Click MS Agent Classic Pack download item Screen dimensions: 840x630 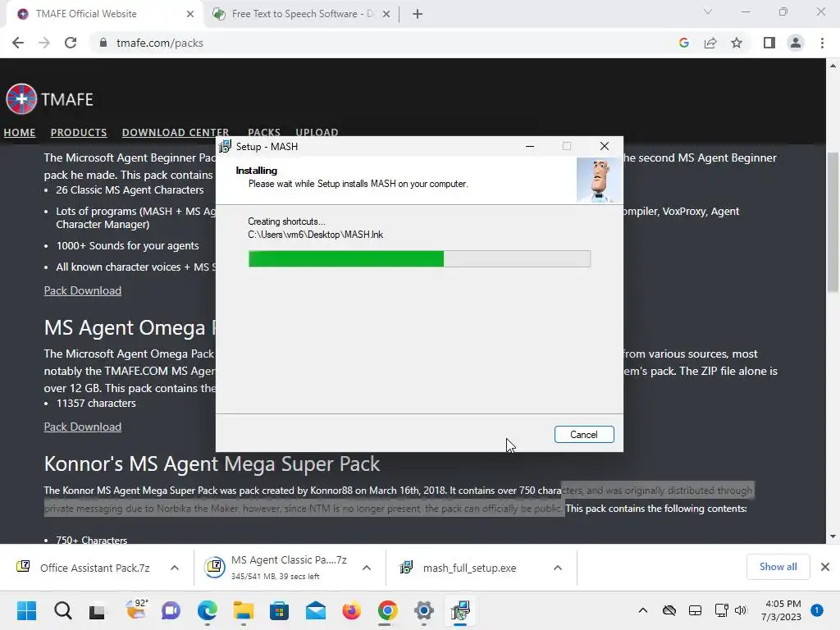(276, 568)
